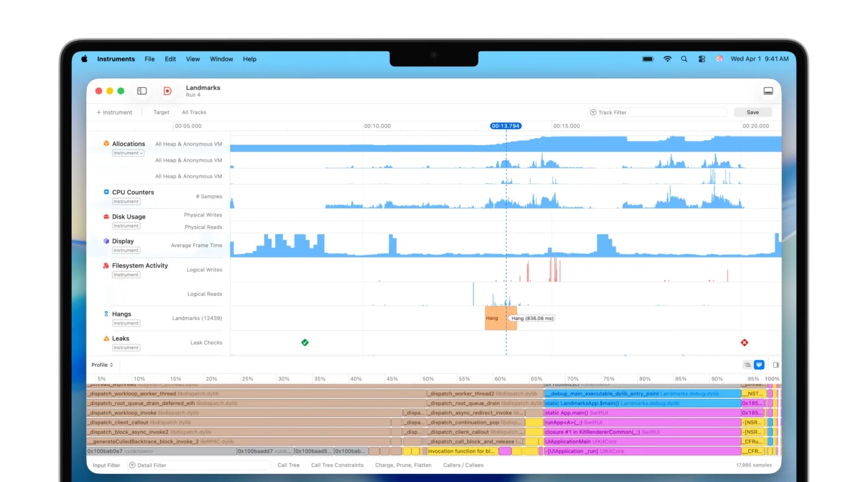Click the Filesystem Activity instrument icon

click(106, 265)
